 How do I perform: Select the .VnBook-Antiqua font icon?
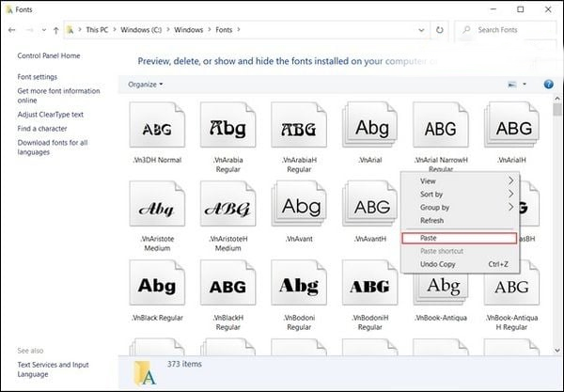click(x=441, y=290)
